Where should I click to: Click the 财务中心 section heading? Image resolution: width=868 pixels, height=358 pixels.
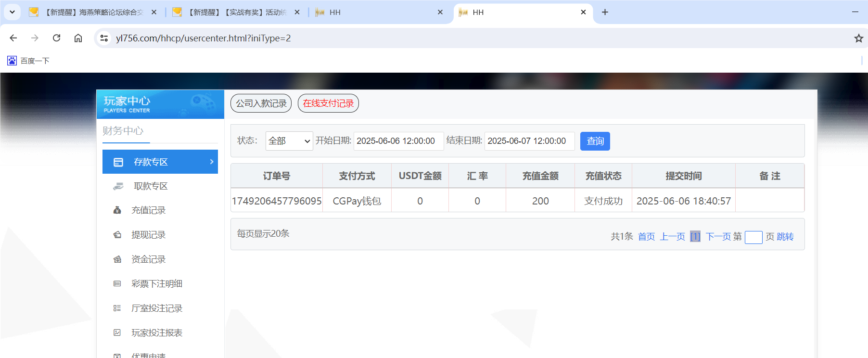[x=123, y=131]
